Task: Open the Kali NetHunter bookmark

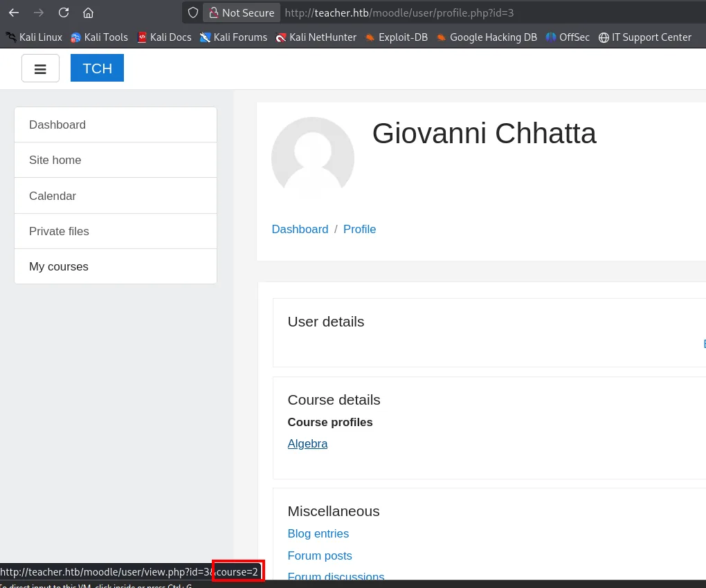Action: (x=316, y=37)
